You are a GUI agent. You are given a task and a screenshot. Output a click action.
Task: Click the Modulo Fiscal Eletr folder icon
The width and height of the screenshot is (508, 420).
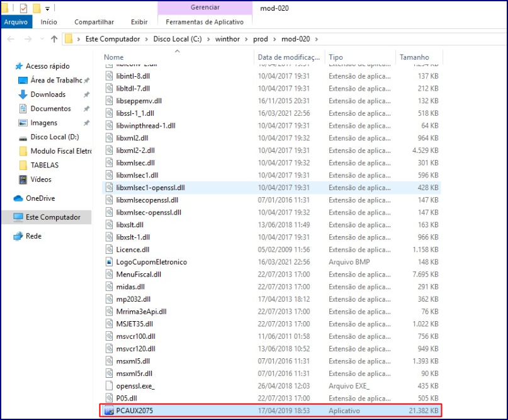point(23,151)
